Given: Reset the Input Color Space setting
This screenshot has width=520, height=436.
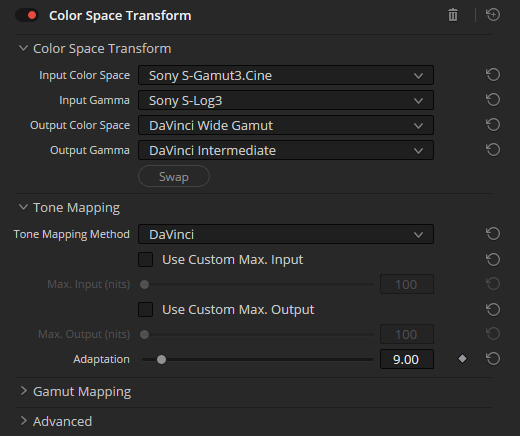Looking at the screenshot, I should (x=493, y=75).
